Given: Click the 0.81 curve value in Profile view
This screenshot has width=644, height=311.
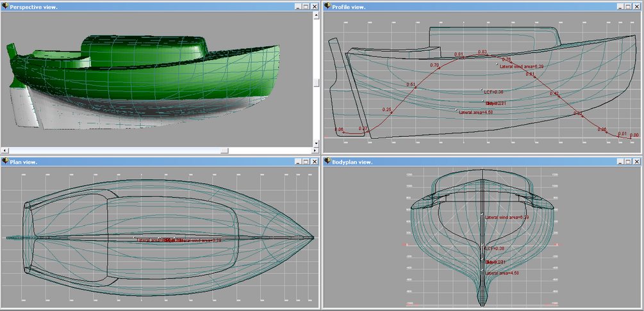Looking at the screenshot, I should (x=459, y=54).
